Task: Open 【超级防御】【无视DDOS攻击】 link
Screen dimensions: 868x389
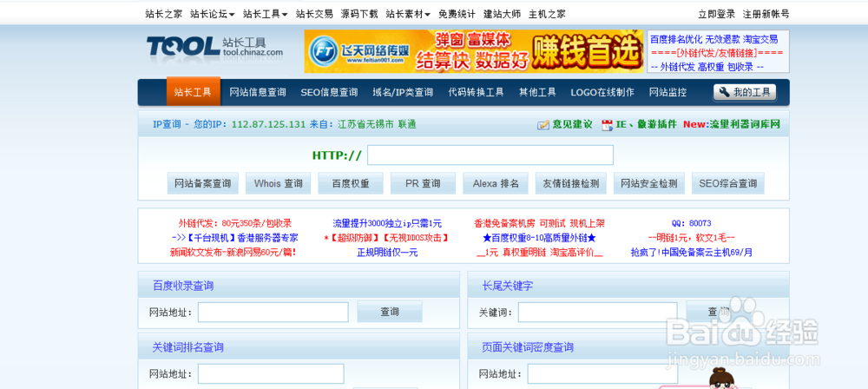Action: [x=387, y=238]
